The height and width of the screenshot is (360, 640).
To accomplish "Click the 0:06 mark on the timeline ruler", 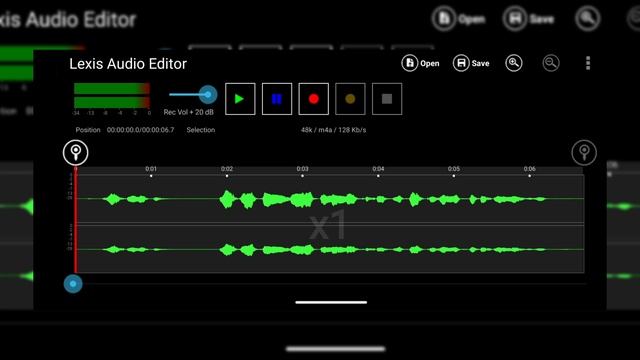I will (x=529, y=169).
